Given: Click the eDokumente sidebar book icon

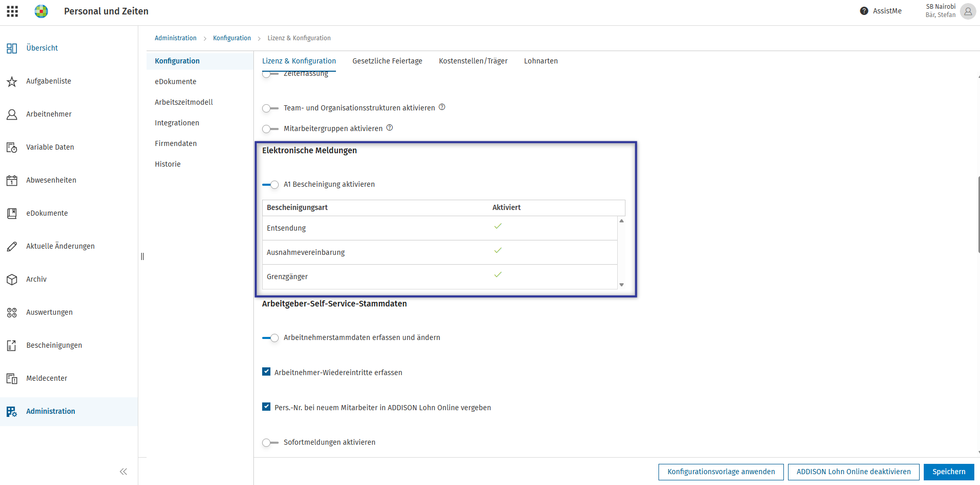Looking at the screenshot, I should click(x=12, y=214).
